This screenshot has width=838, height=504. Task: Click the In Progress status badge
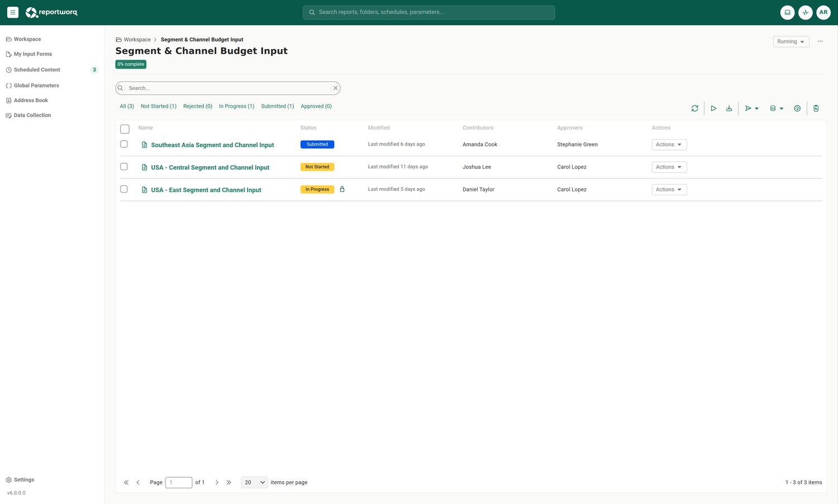317,189
